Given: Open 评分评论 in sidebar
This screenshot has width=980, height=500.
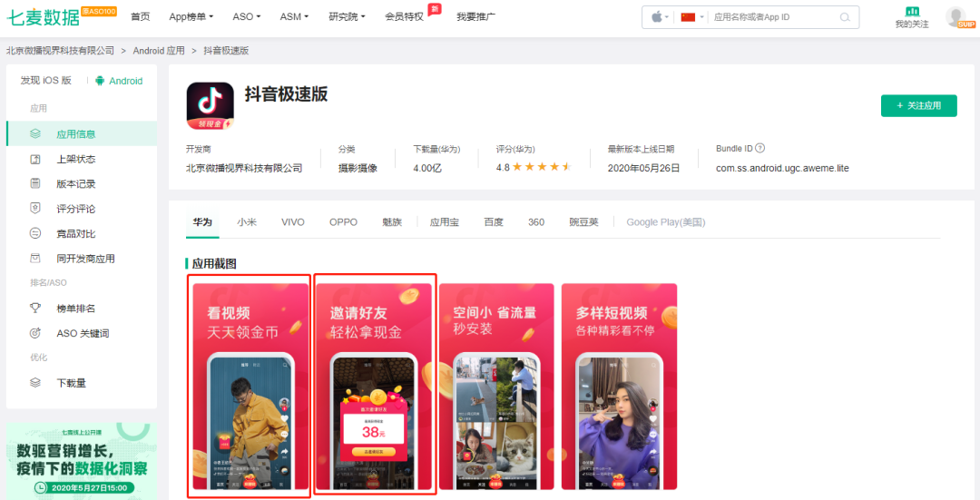Looking at the screenshot, I should [76, 209].
